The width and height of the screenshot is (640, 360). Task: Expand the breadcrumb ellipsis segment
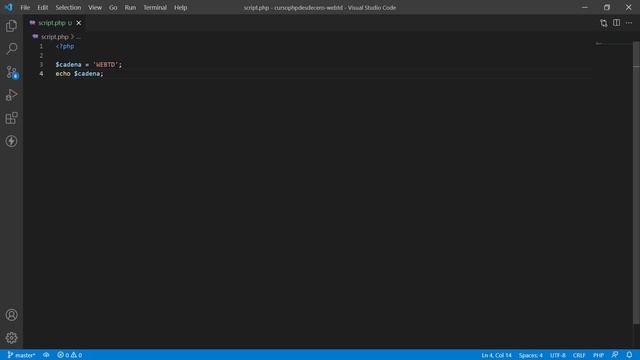click(78, 37)
